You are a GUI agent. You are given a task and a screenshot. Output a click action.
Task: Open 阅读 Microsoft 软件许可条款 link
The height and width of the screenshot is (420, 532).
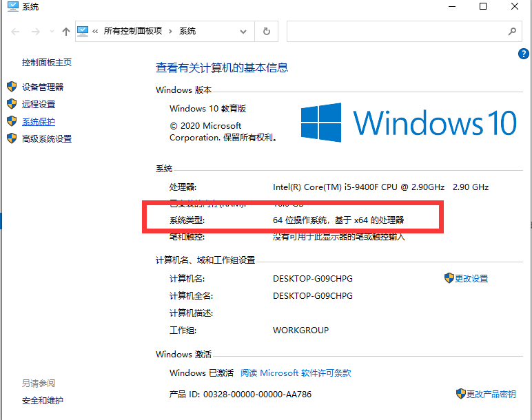pos(296,373)
